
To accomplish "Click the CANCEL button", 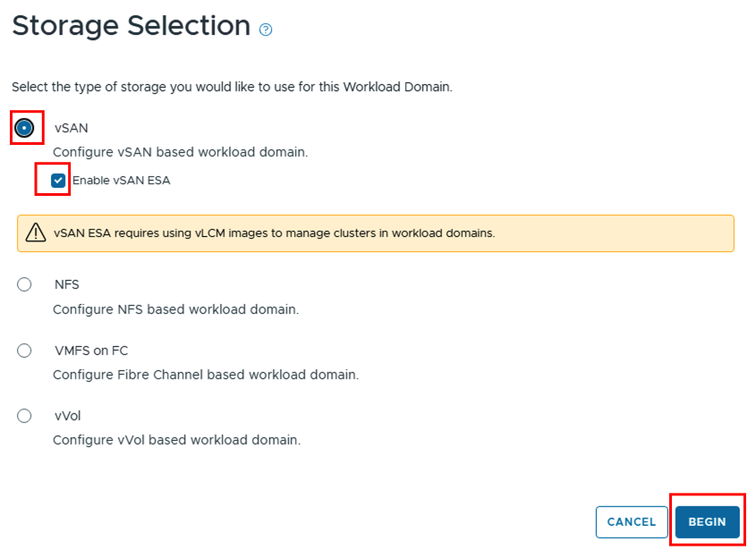I will 632,521.
